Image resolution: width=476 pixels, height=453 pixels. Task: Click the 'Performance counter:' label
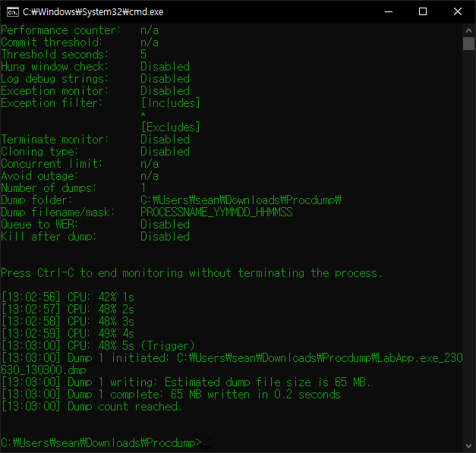(61, 30)
